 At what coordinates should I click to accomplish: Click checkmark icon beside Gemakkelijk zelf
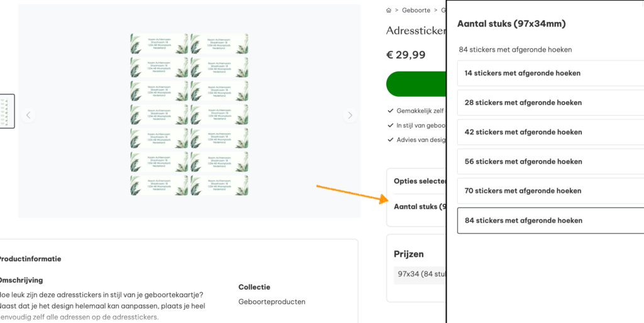tap(391, 111)
